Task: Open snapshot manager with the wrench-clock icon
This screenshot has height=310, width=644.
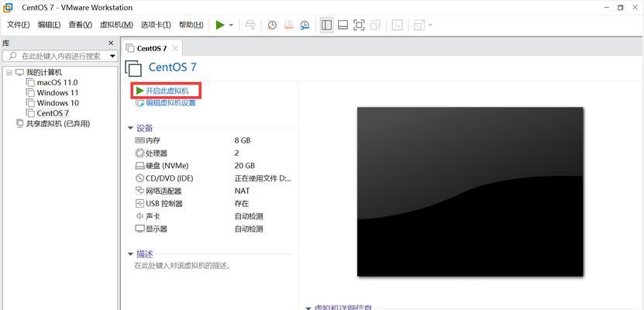Action: (x=305, y=25)
